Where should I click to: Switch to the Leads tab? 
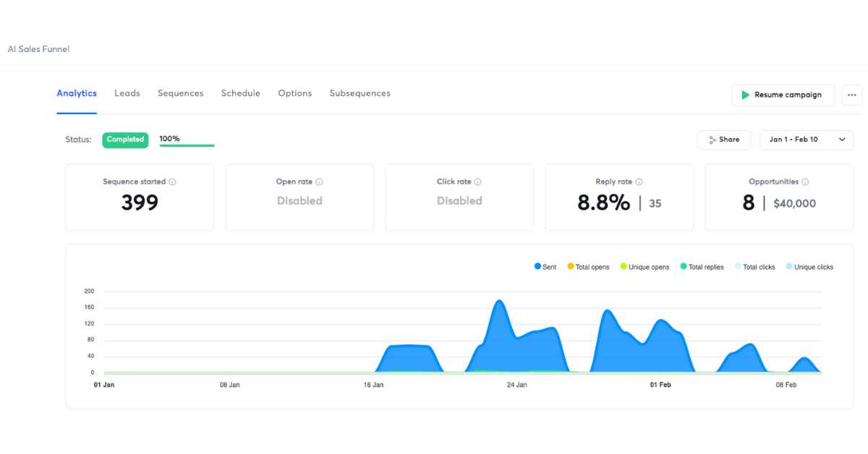coord(127,93)
